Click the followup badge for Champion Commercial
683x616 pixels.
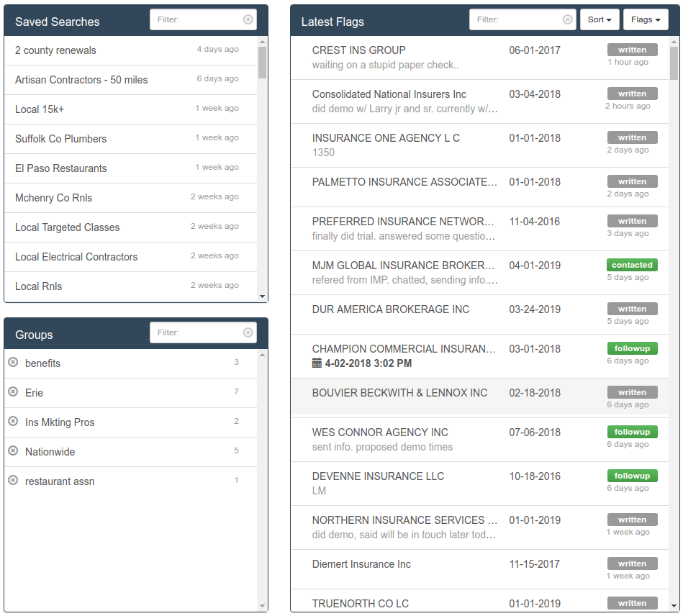(x=632, y=348)
